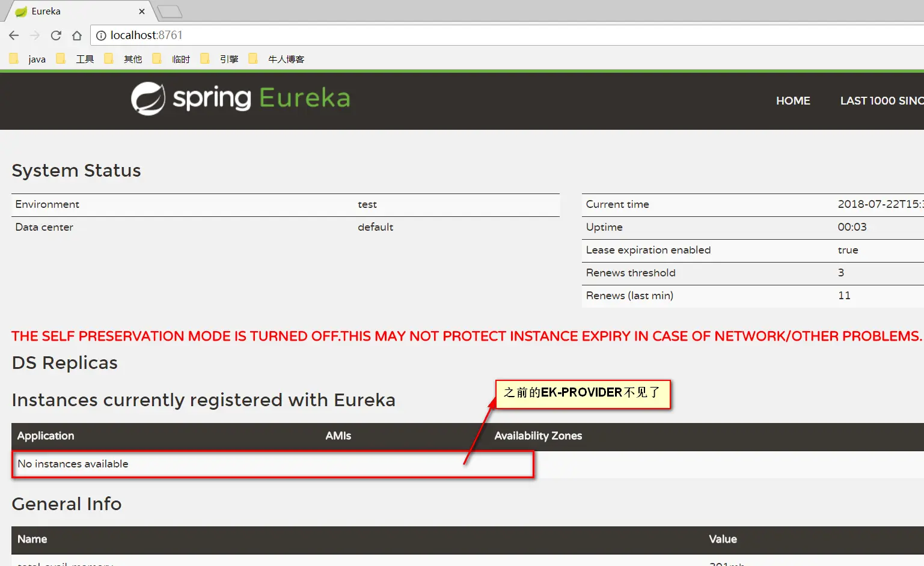Image resolution: width=924 pixels, height=566 pixels.
Task: Click the Renews threshold value 3
Action: click(x=841, y=273)
